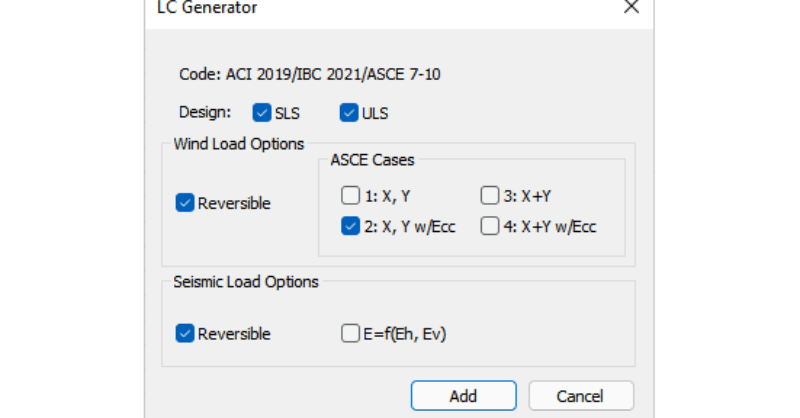800x418 pixels.
Task: Click the Wind Load Options group heading
Action: click(x=238, y=144)
